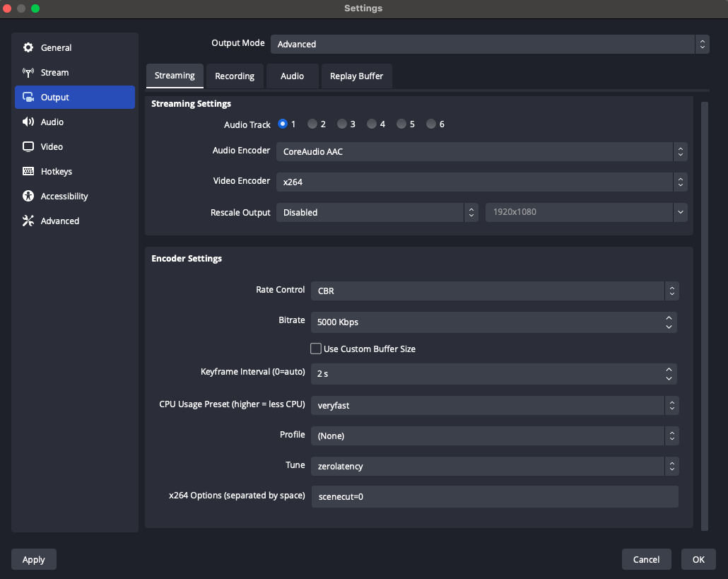This screenshot has height=579, width=728.
Task: Open the Replay Buffer tab
Action: [356, 76]
